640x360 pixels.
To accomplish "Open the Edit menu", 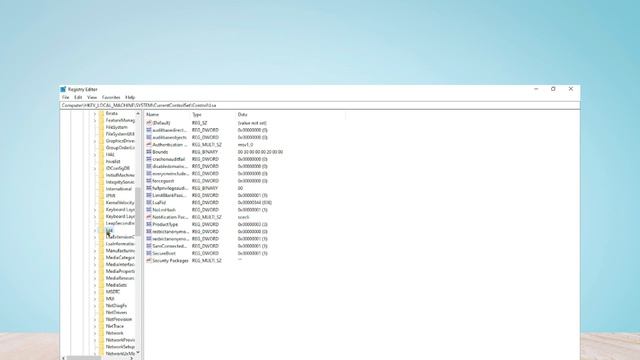I will 78,98.
